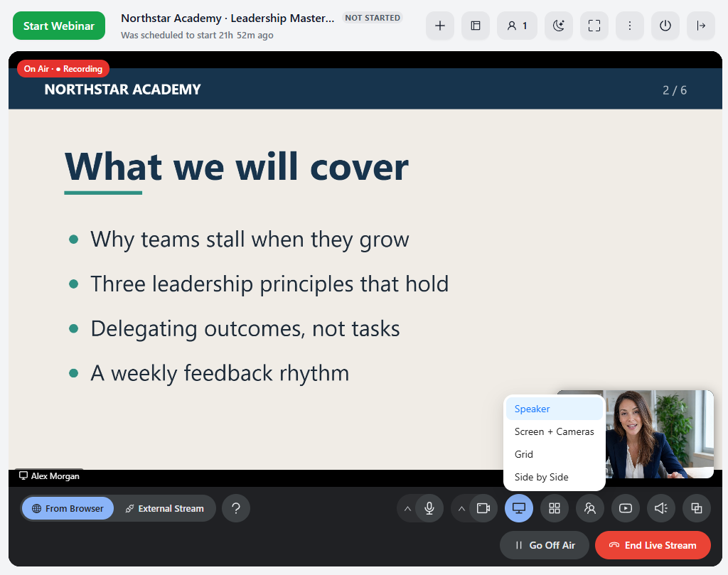Viewport: 728px width, 575px height.
Task: Click the overlapping windows icon
Action: [697, 509]
